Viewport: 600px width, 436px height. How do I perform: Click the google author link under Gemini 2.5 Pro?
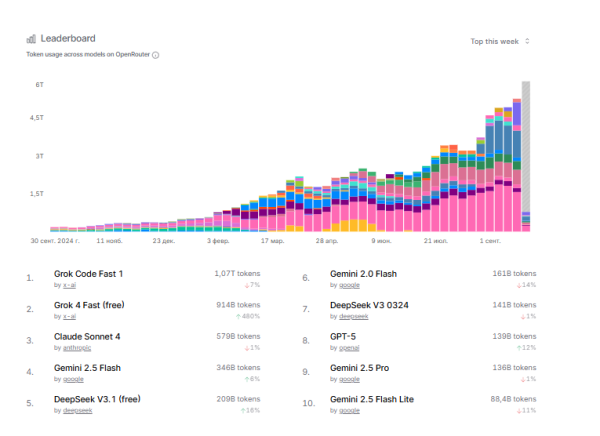pos(349,381)
